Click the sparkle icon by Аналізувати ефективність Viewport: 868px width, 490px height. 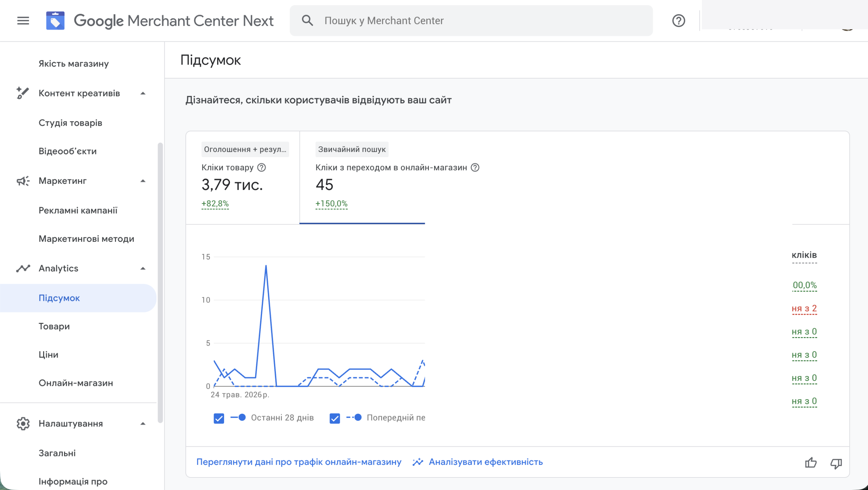pyautogui.click(x=418, y=462)
